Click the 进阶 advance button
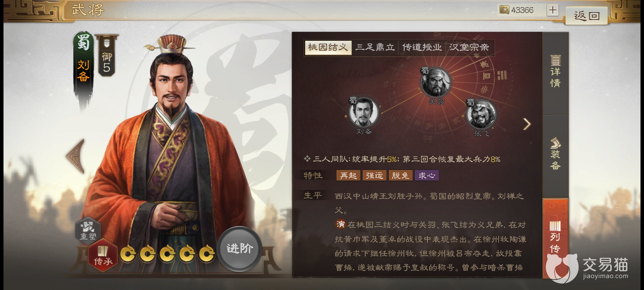 239,248
